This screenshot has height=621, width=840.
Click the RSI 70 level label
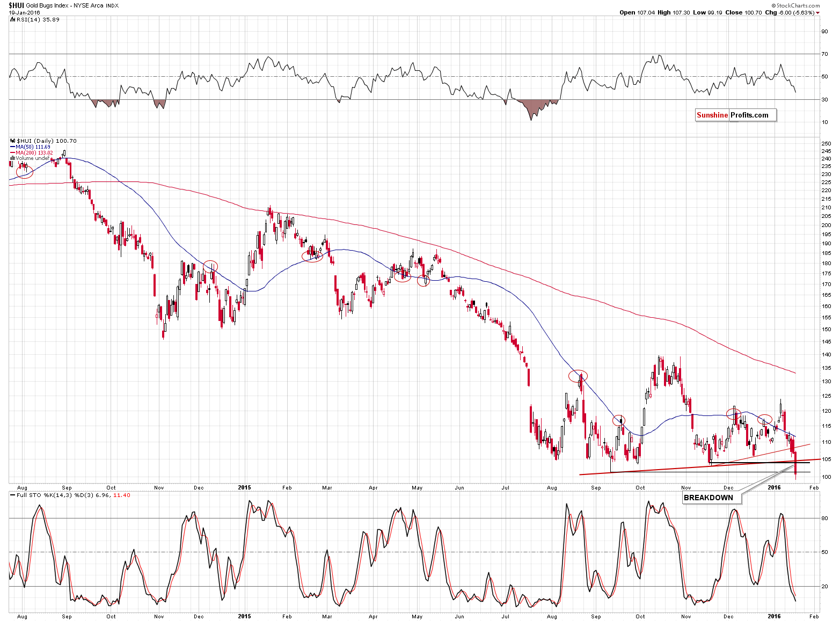click(x=825, y=54)
